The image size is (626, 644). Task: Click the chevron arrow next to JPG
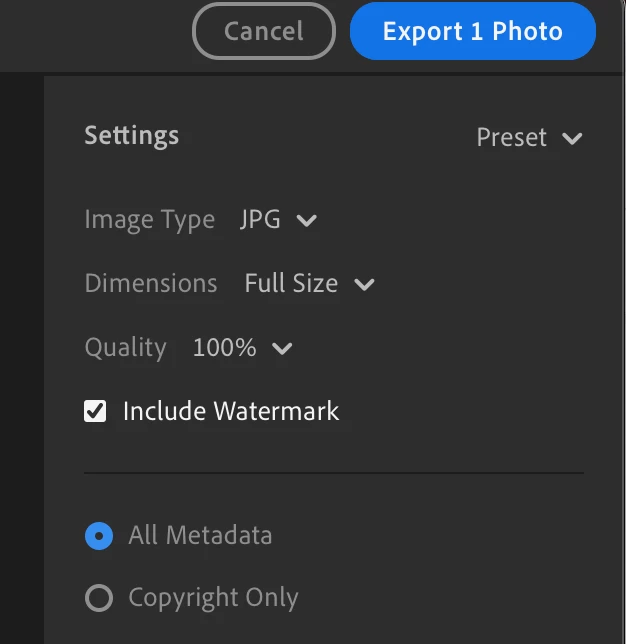(x=307, y=221)
